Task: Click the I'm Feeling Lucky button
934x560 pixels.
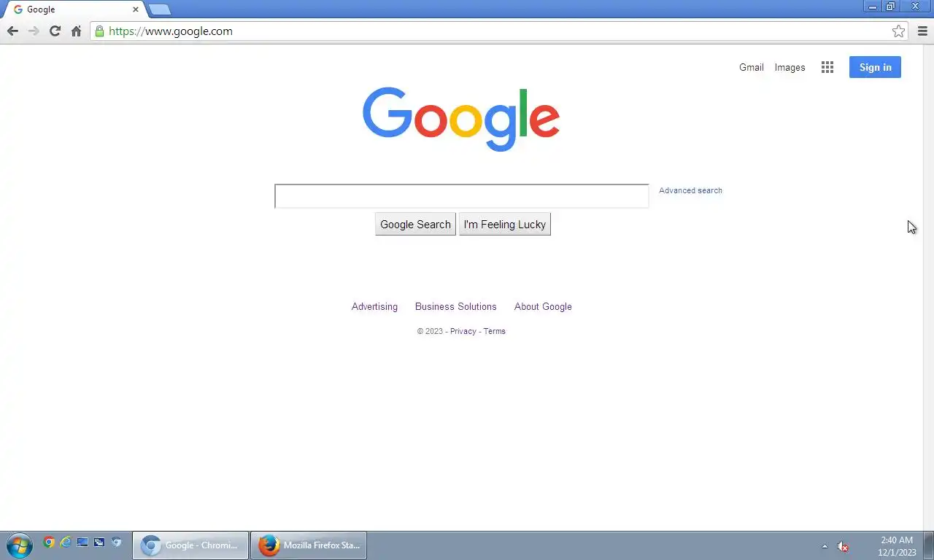Action: pyautogui.click(x=504, y=225)
